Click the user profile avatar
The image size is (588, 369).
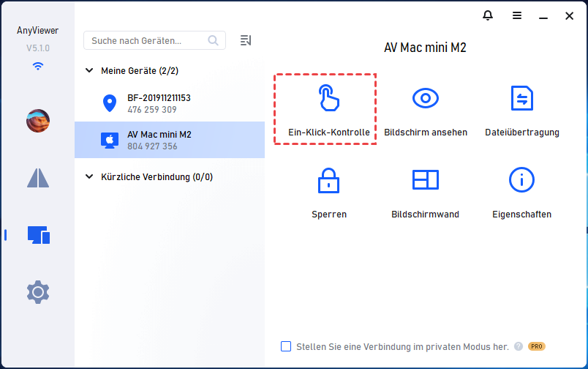38,120
